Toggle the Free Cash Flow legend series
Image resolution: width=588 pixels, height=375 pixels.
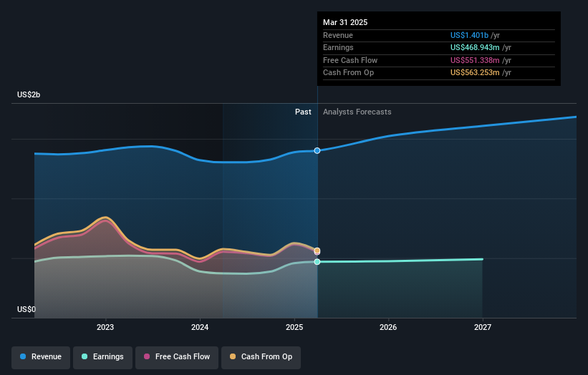177,357
